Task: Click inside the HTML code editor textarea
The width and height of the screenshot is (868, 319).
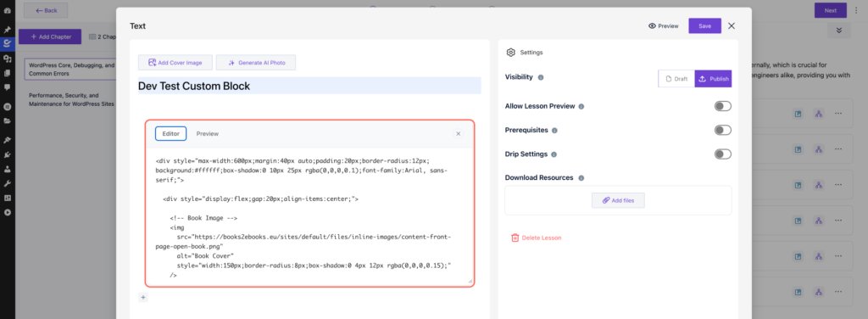Action: click(310, 218)
